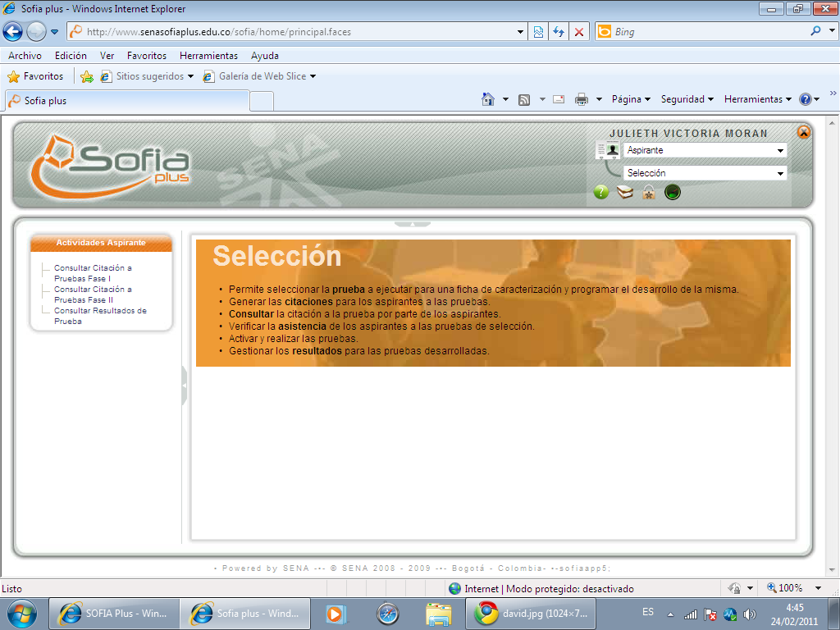Click the RSS feeds icon in the toolbar
The image size is (840, 630).
tap(523, 98)
